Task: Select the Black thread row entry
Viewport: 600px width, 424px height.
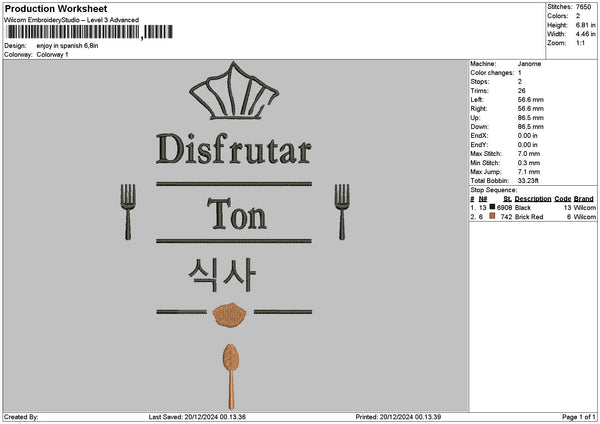Action: 533,207
